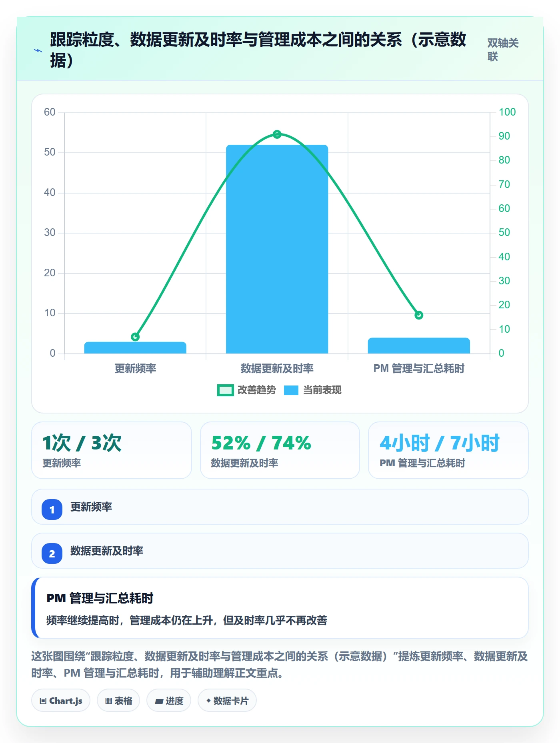Click the green line point above the PM bar
Screen dimensions: 560x743
click(x=419, y=315)
